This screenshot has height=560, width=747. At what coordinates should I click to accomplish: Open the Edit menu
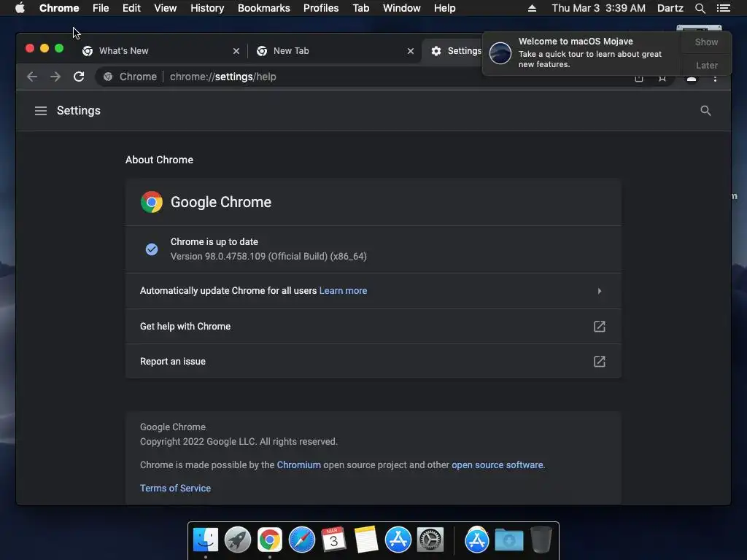click(131, 8)
